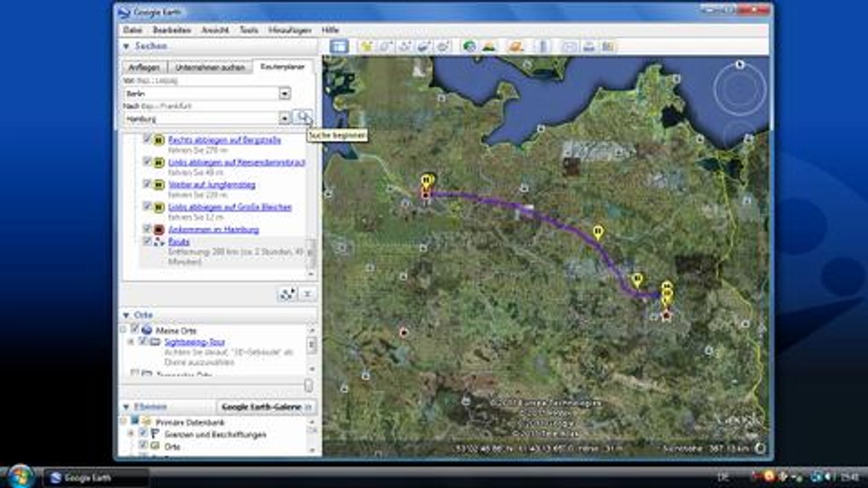Click the search results vertical scrollbar

[x=311, y=253]
